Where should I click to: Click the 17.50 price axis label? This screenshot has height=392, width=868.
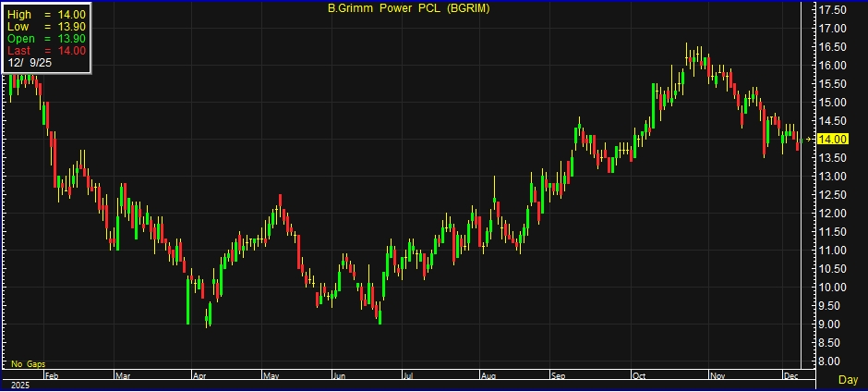point(834,9)
